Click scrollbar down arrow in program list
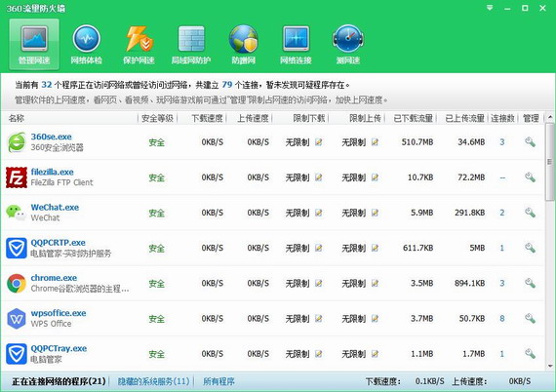556x392 pixels. point(550,366)
